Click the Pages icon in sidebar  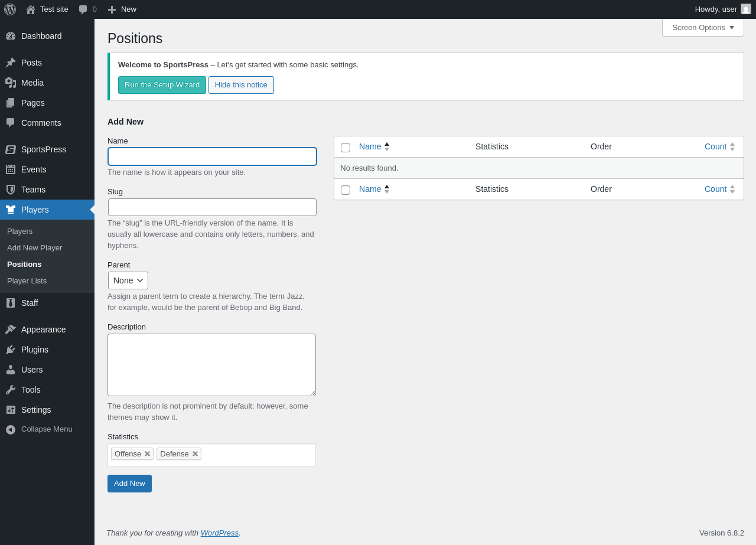11,103
